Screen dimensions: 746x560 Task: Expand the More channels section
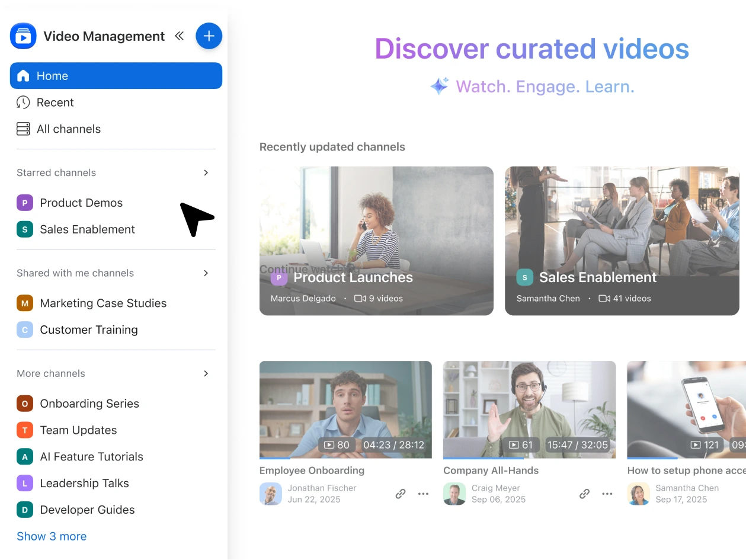tap(206, 373)
